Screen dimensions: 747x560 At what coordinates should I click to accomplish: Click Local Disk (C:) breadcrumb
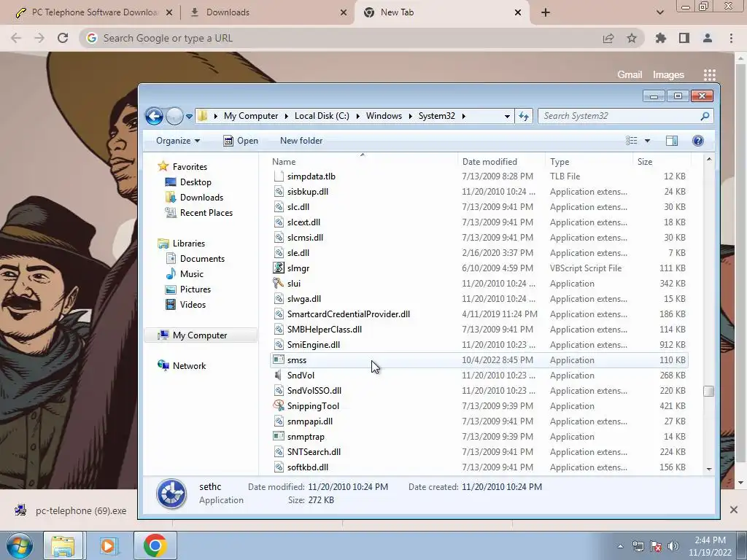(322, 116)
